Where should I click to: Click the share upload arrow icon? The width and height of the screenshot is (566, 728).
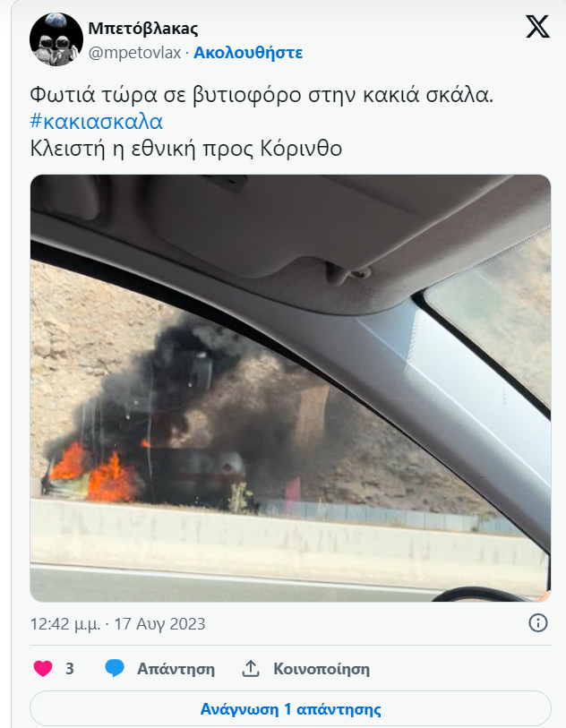(251, 669)
